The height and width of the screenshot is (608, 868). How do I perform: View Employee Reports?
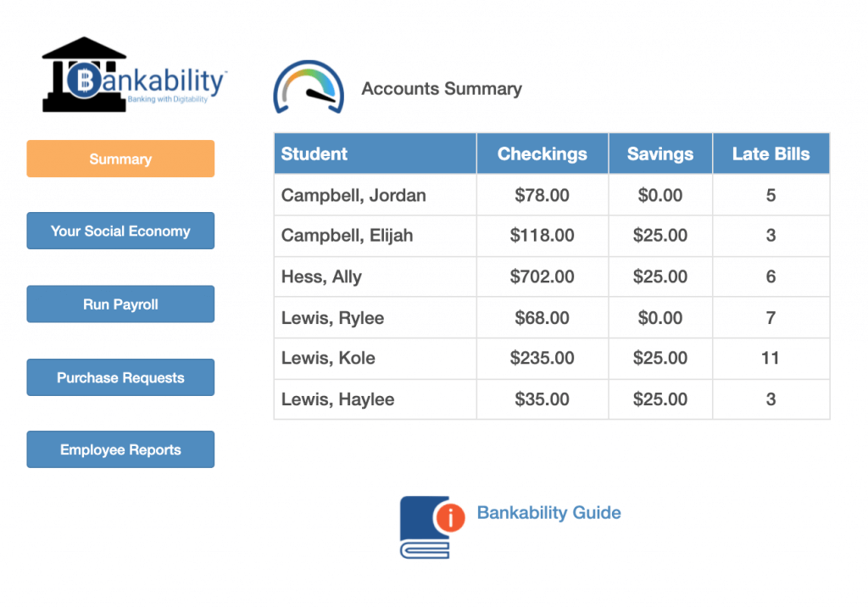tap(120, 449)
